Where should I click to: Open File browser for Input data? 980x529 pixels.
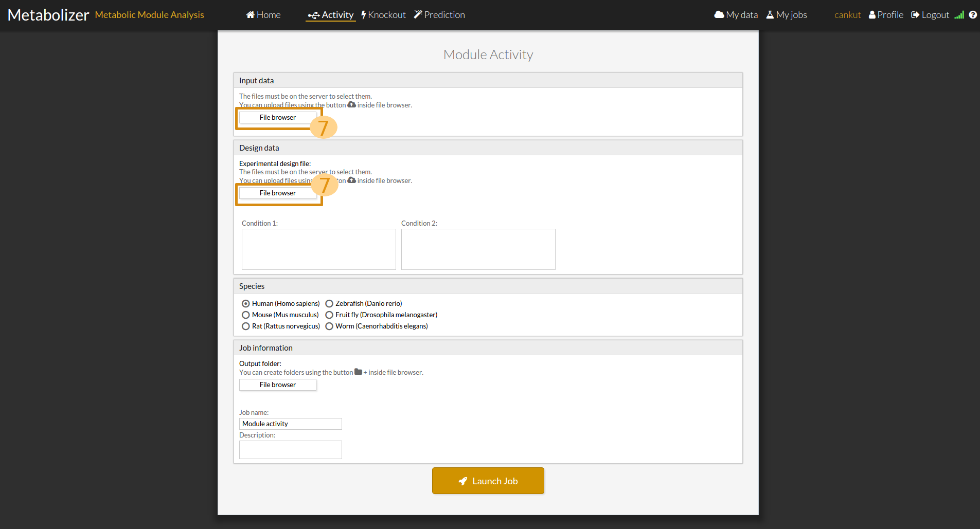click(277, 118)
